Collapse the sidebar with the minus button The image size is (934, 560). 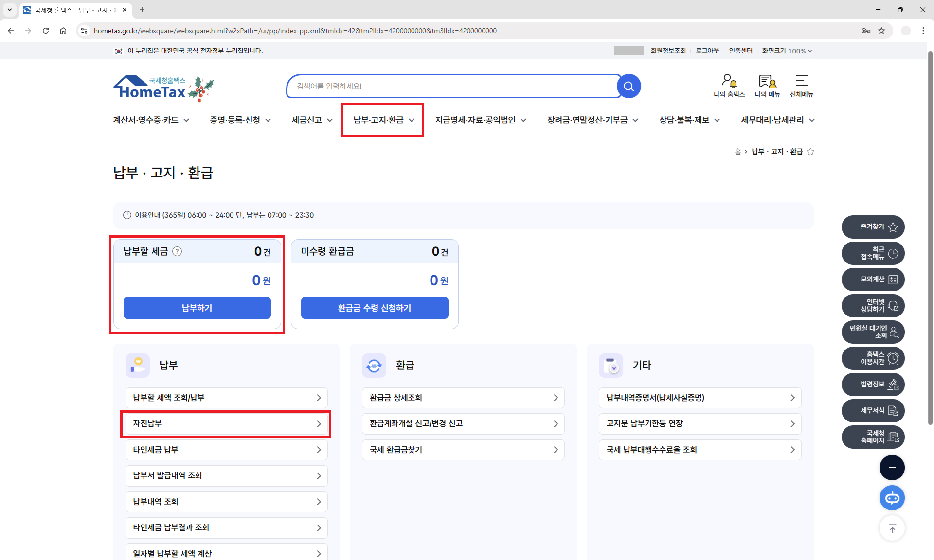892,468
